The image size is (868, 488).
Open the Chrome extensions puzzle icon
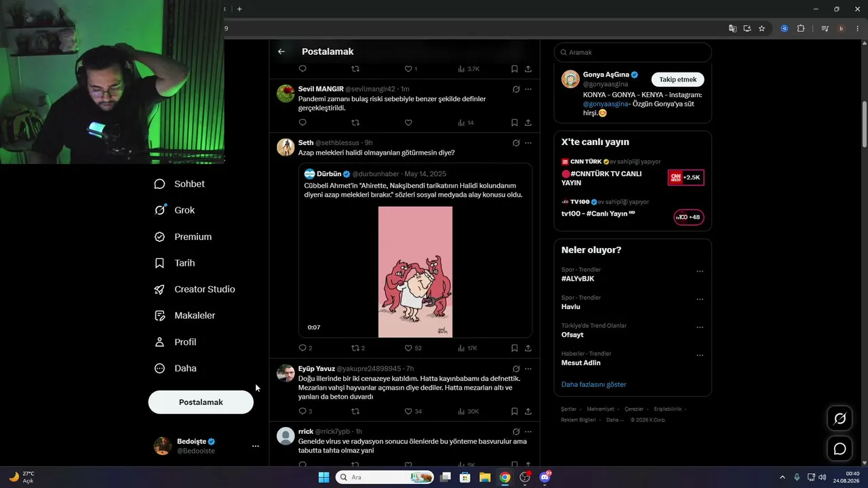click(801, 28)
